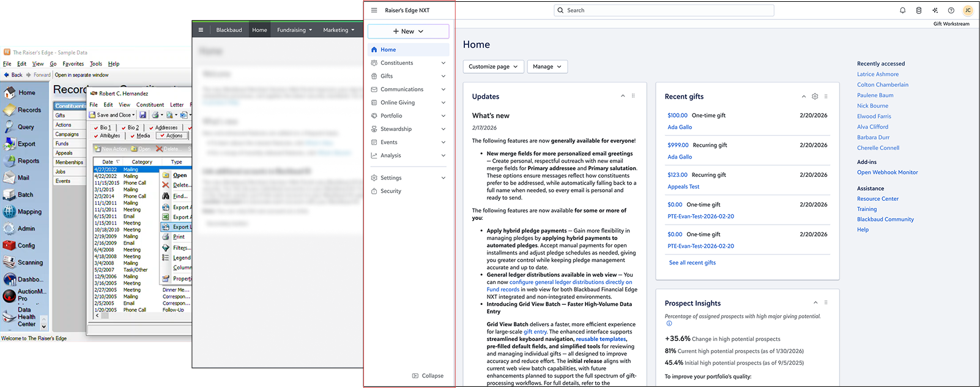Open the Dashboard module icon
Viewport: 980px width, 388px height.
point(9,279)
